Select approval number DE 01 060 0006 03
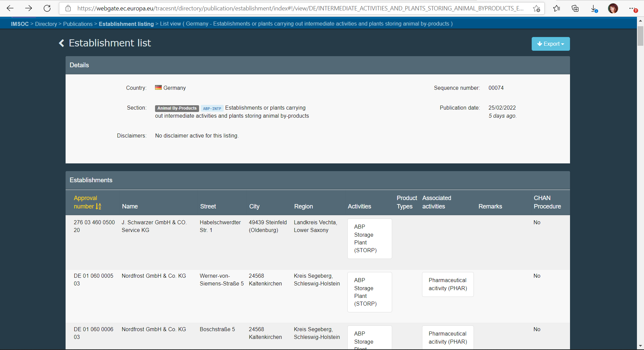The width and height of the screenshot is (644, 350). point(93,333)
